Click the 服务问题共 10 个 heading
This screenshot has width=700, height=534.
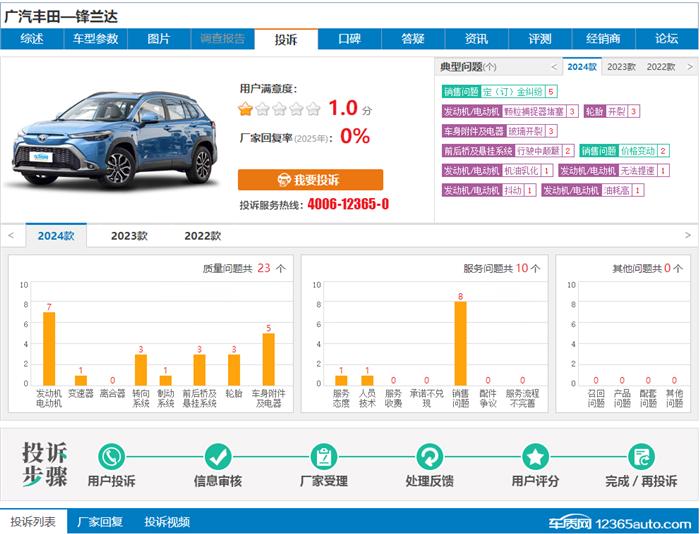pyautogui.click(x=501, y=268)
